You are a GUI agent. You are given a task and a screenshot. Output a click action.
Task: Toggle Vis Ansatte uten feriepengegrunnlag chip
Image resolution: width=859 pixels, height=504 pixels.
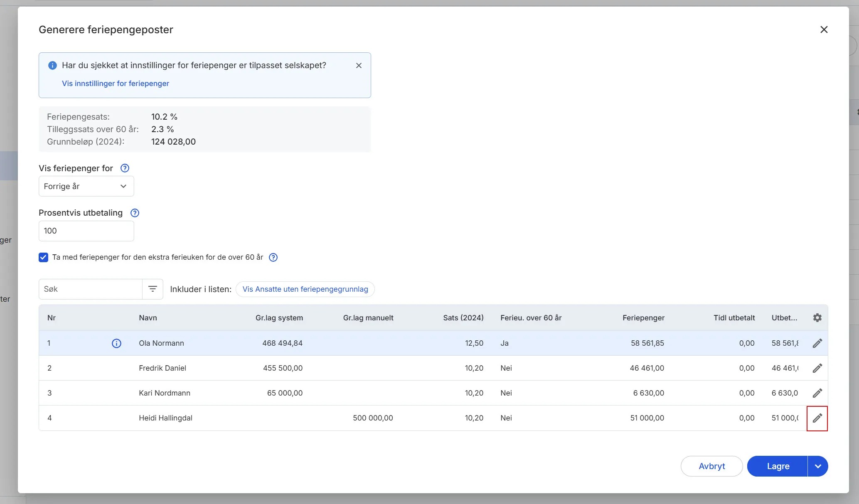click(305, 289)
